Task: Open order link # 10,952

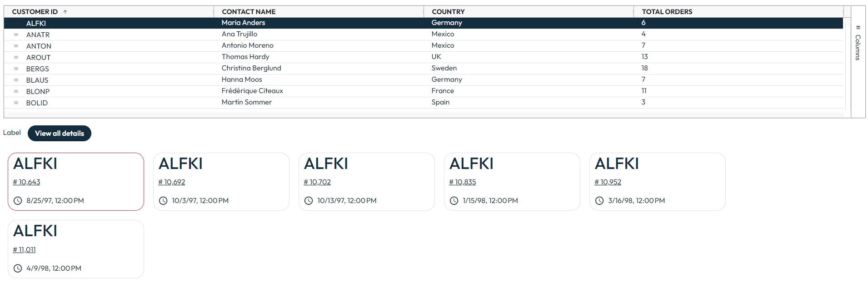Action: pyautogui.click(x=608, y=182)
